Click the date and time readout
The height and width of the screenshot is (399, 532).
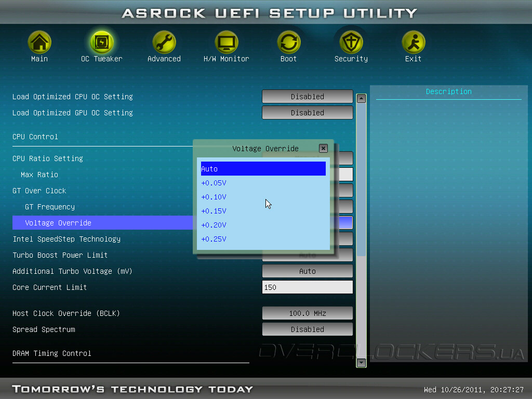pos(474,390)
